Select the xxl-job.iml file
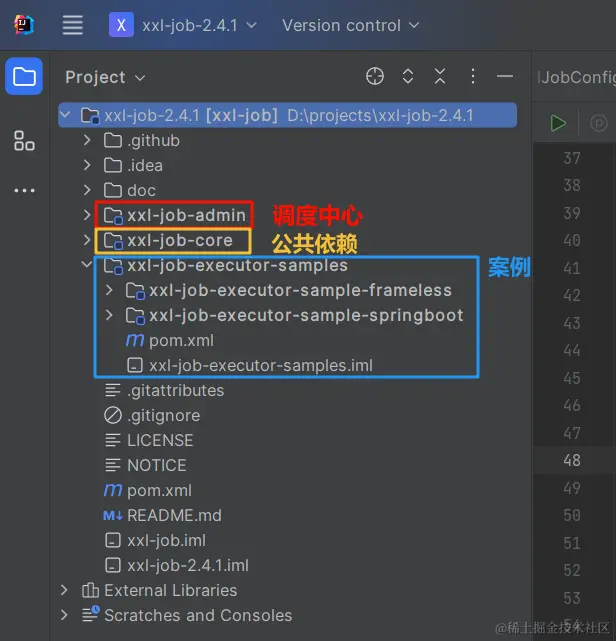The width and height of the screenshot is (616, 641). 155,541
